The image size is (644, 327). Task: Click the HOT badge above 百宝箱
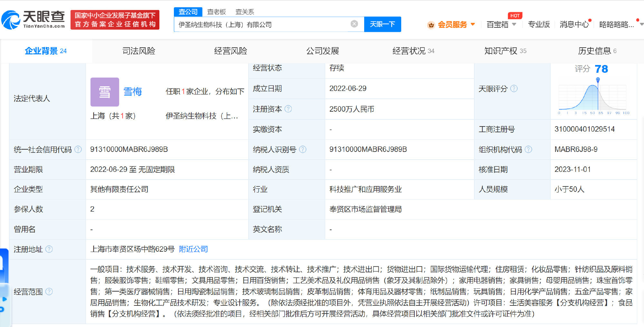[515, 15]
